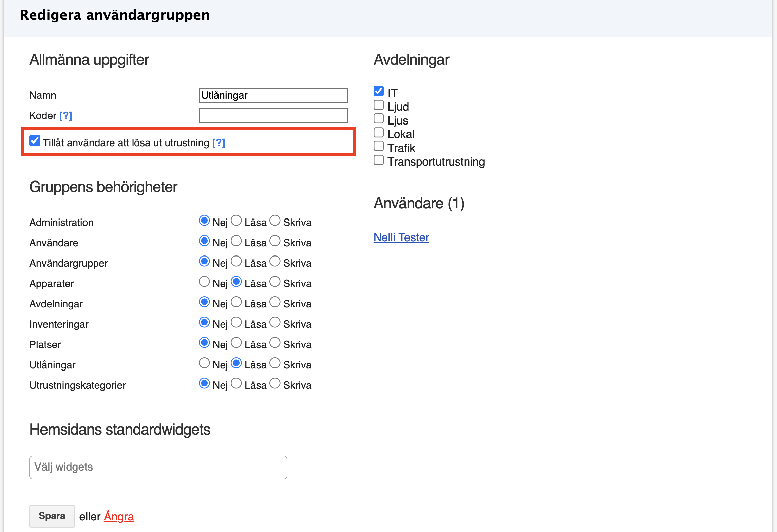Set Administration permission to Skriva
Image resolution: width=777 pixels, height=532 pixels.
pos(275,221)
